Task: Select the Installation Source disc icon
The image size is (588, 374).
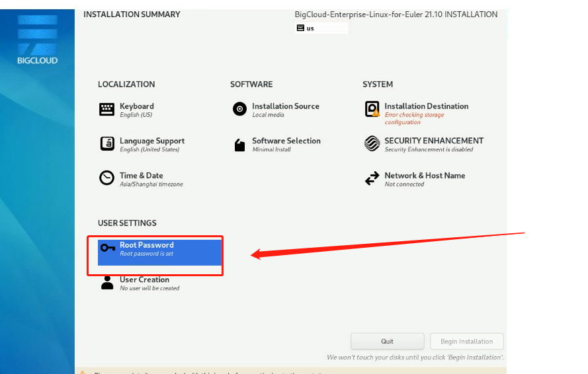Action: point(239,110)
